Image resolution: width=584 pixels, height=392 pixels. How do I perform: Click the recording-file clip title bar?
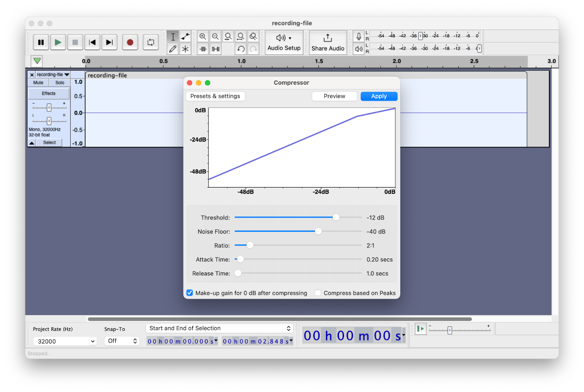pyautogui.click(x=306, y=75)
